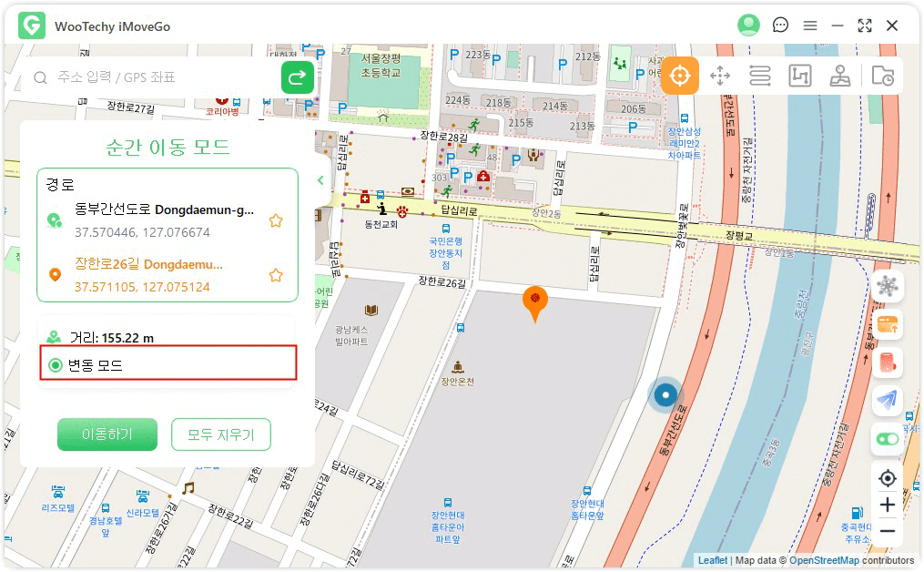Activate the Joystick mode icon
924x572 pixels.
click(x=840, y=77)
